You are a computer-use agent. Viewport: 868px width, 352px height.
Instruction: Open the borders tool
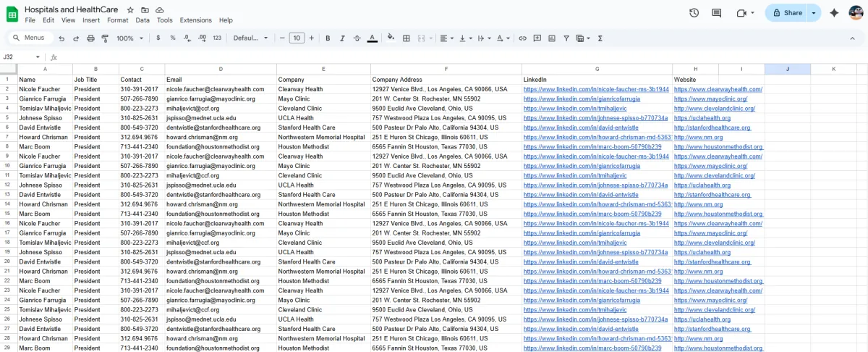tap(407, 38)
